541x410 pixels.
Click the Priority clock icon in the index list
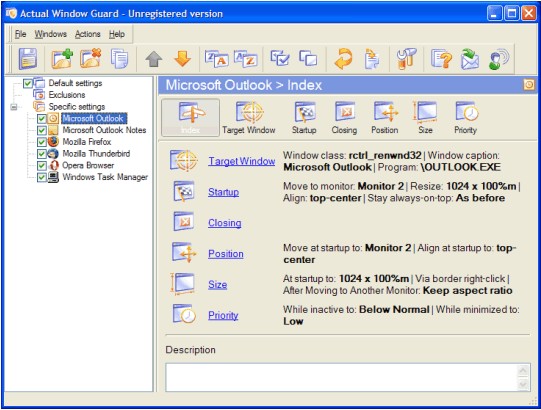click(x=184, y=314)
